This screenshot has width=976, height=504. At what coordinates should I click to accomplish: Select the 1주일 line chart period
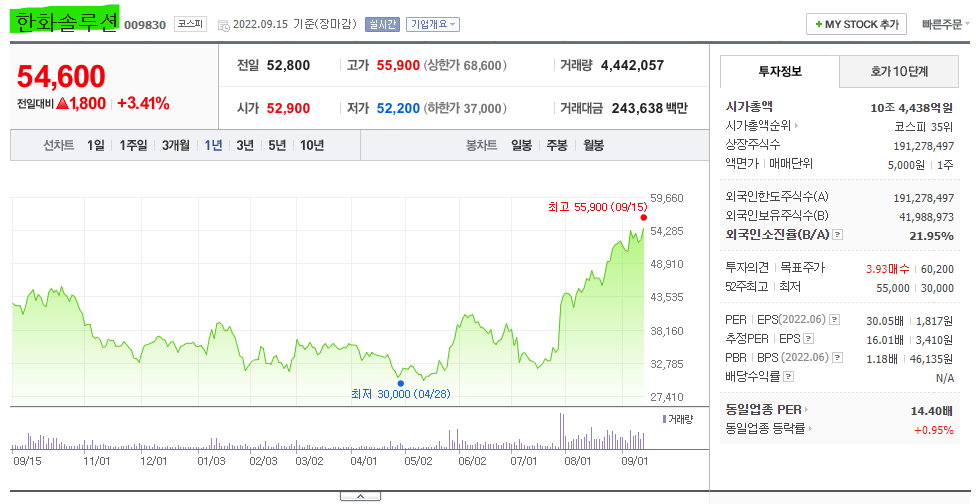point(133,145)
